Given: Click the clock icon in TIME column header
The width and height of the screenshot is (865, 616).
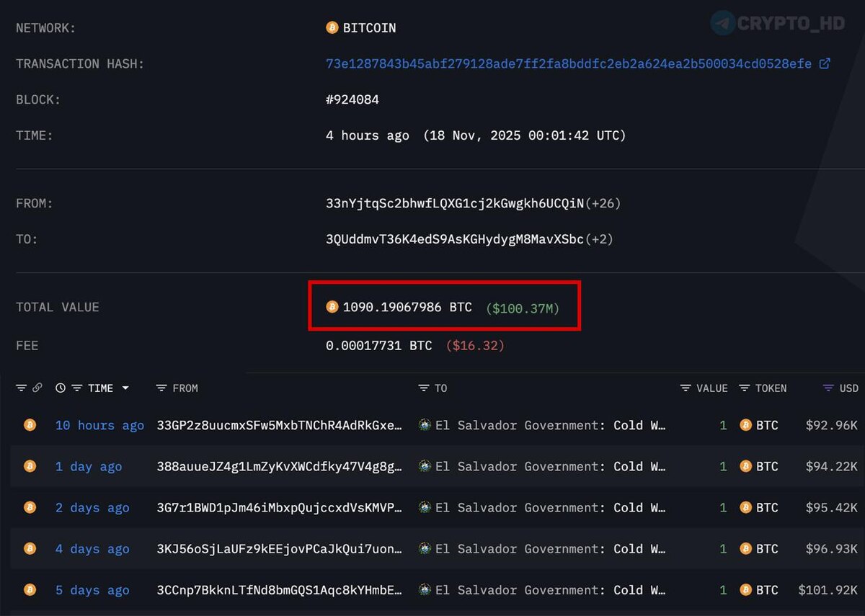Looking at the screenshot, I should [61, 388].
